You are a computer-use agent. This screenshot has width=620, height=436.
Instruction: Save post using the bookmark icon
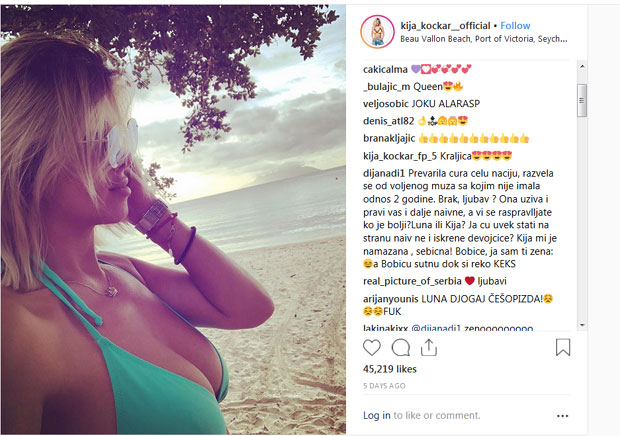pyautogui.click(x=563, y=347)
